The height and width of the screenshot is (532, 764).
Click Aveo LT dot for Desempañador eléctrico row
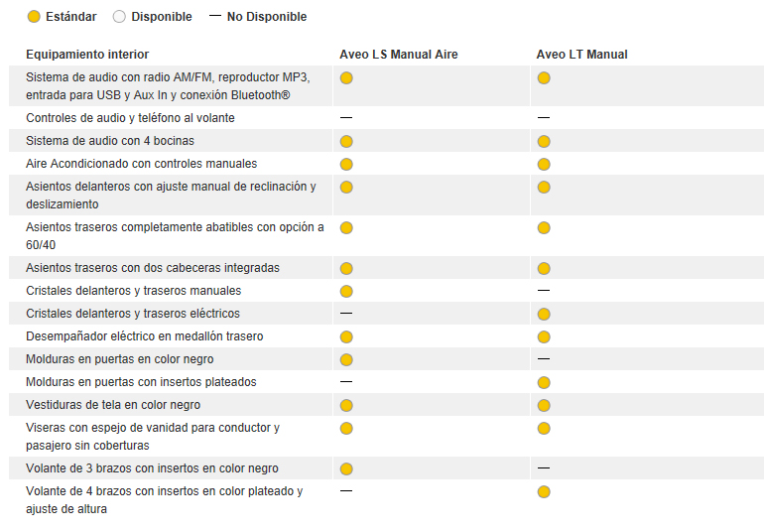tap(544, 336)
